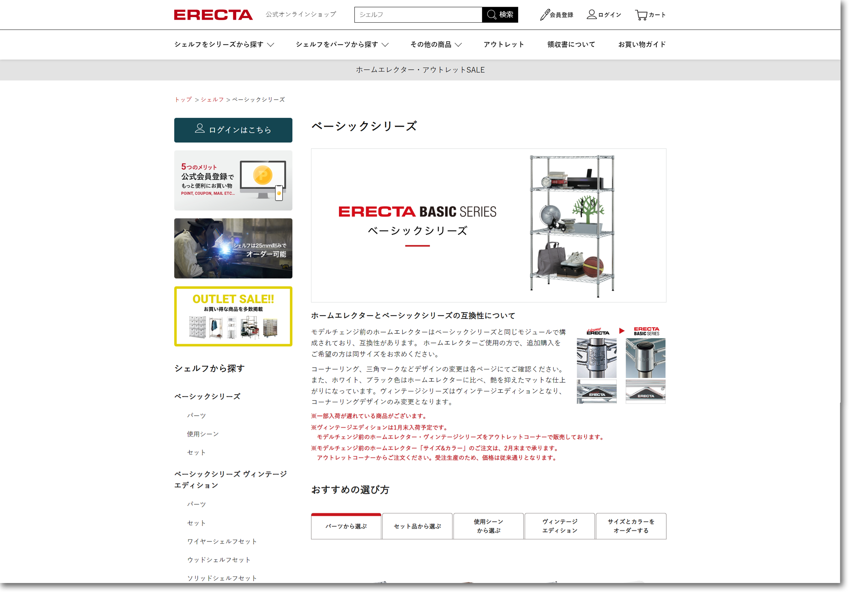Click the person icon on the ログインはこちら banner
This screenshot has width=868, height=602.
pos(200,129)
